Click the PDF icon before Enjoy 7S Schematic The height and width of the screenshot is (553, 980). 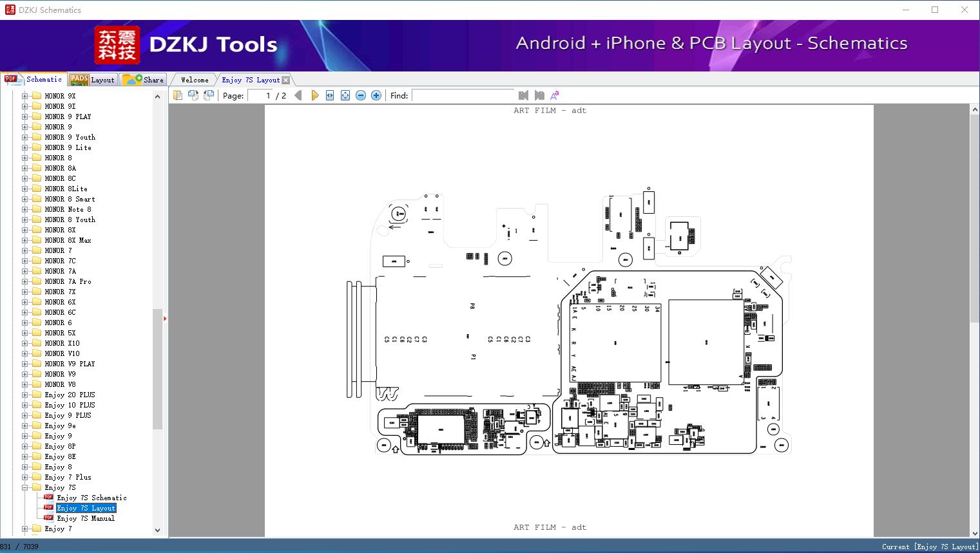pyautogui.click(x=48, y=498)
